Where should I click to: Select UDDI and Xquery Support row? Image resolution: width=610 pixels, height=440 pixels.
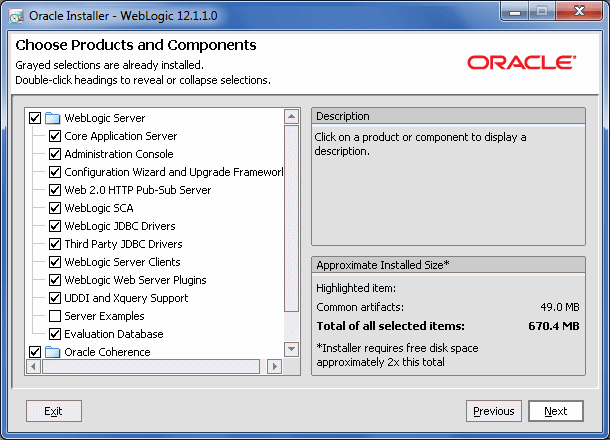pyautogui.click(x=126, y=298)
